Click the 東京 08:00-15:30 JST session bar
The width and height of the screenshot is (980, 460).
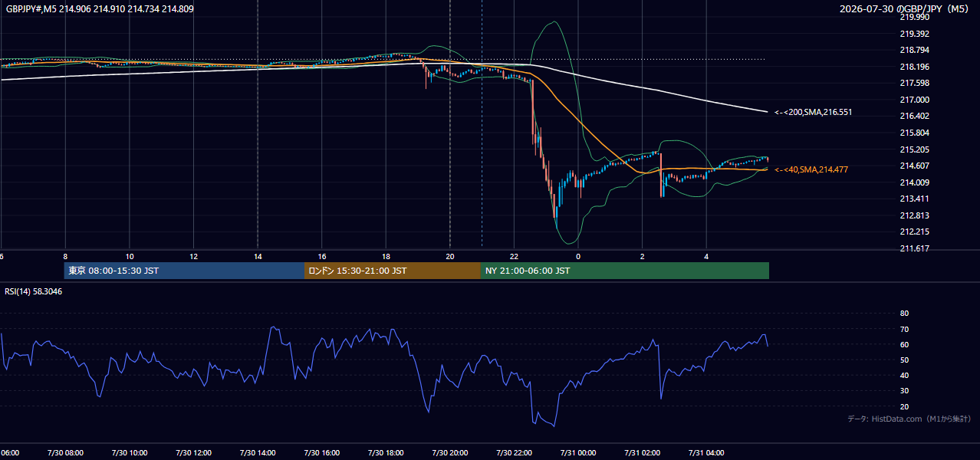coord(184,271)
